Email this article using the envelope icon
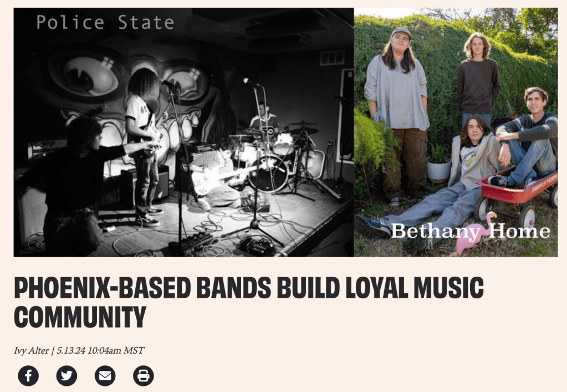 pyautogui.click(x=105, y=376)
